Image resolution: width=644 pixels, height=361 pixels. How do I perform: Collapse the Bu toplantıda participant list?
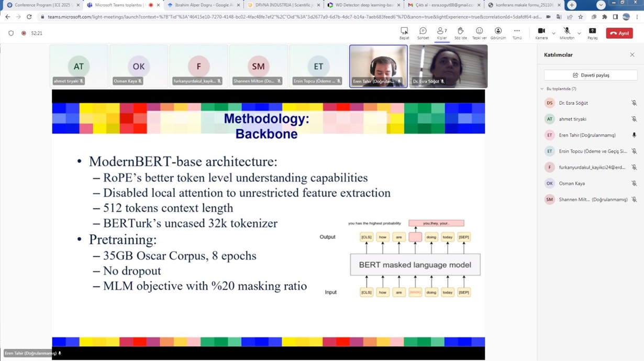point(542,89)
